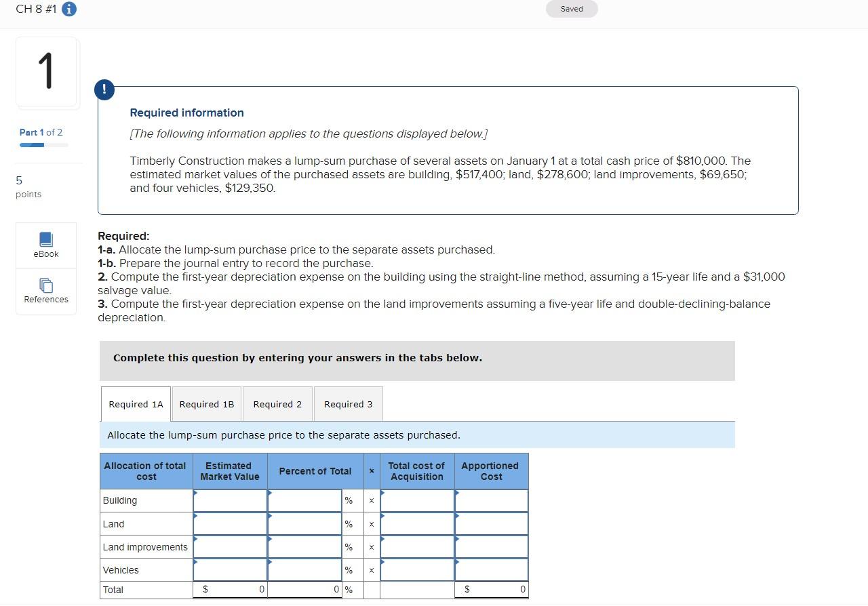Click the 'Apportioned Cost' column header

pyautogui.click(x=490, y=471)
